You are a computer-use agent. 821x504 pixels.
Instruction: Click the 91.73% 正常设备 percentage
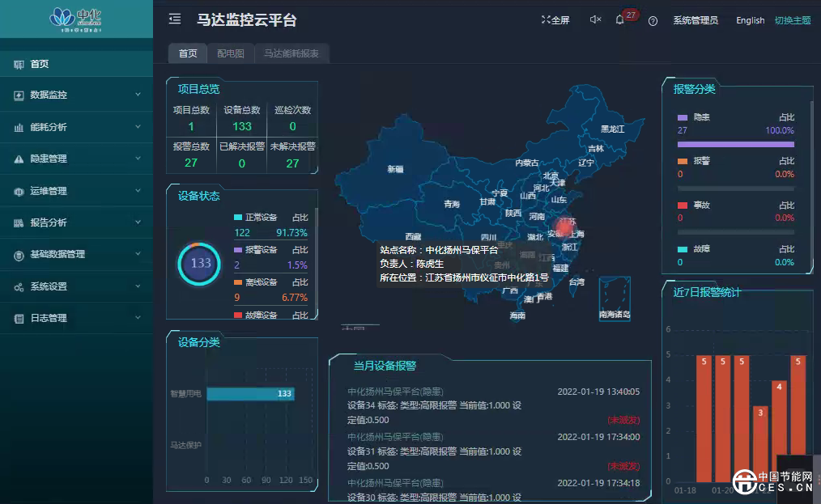pyautogui.click(x=291, y=233)
